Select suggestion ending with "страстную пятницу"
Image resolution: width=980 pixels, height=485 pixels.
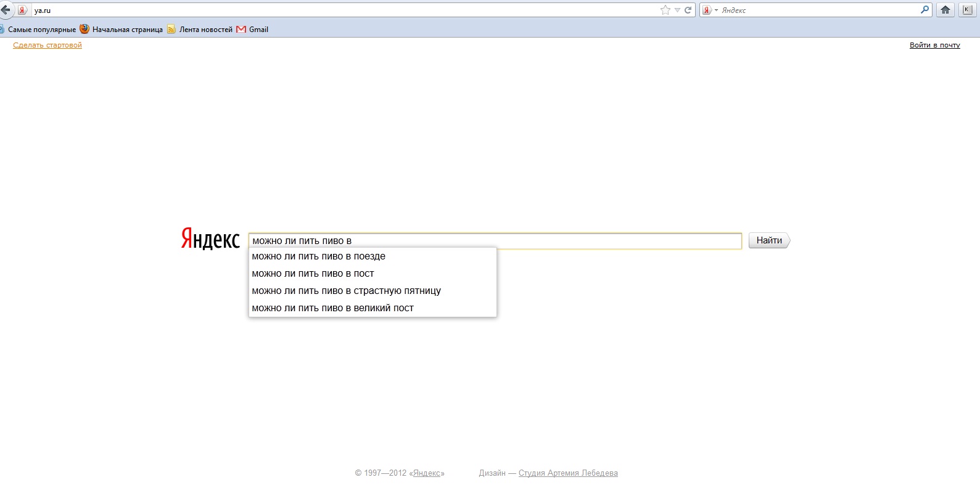[x=346, y=291]
